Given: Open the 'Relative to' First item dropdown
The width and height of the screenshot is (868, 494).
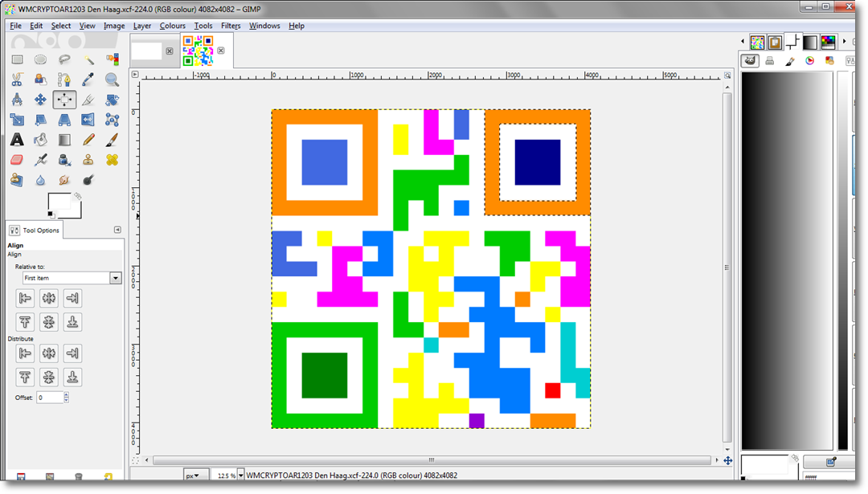Looking at the screenshot, I should 72,278.
